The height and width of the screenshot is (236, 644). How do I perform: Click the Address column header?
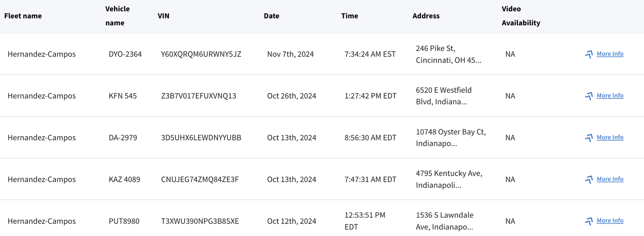tap(426, 16)
